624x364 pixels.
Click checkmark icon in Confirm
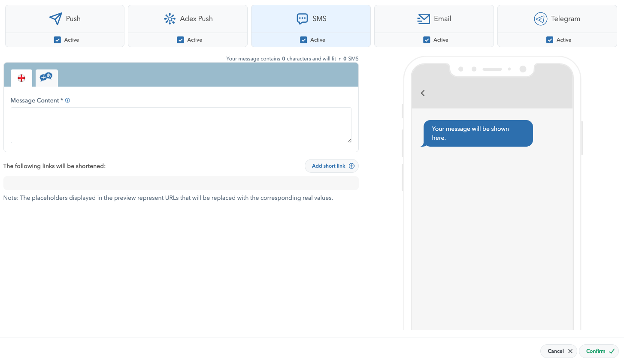tap(612, 351)
